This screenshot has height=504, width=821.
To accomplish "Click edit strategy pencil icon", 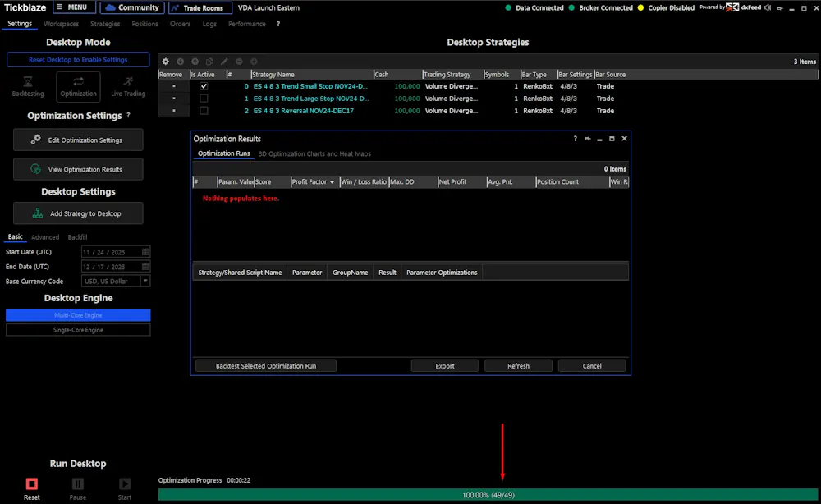I will coord(224,62).
